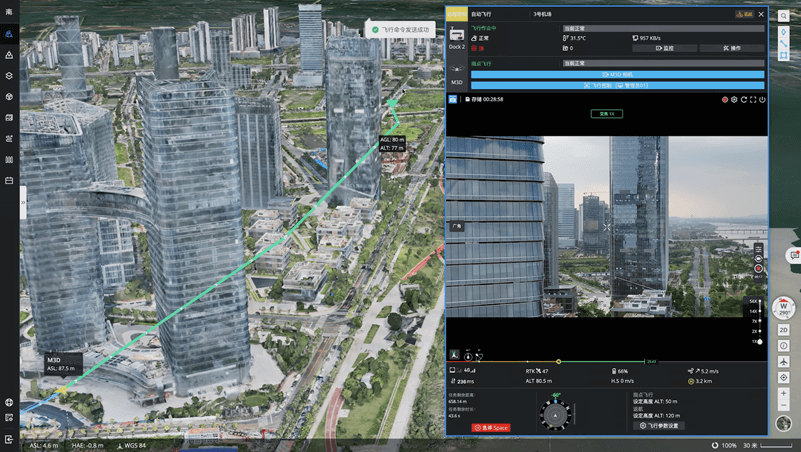
Task: Open camera settings gear in live view
Action: coord(734,100)
